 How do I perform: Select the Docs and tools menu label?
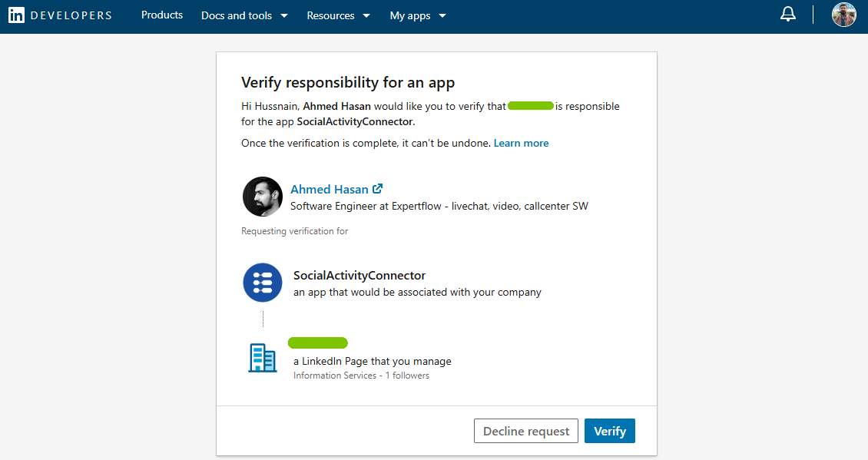point(236,15)
